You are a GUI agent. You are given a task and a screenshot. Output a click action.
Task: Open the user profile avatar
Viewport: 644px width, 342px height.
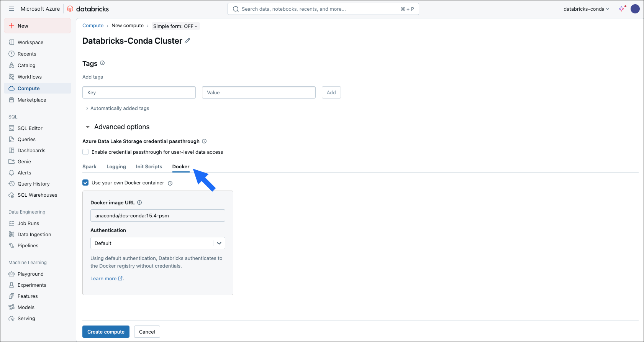coord(635,9)
